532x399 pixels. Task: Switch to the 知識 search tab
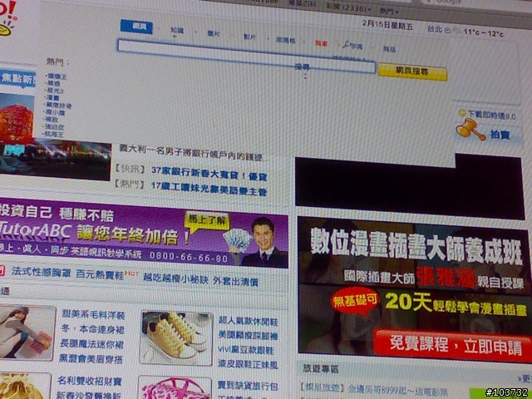[177, 31]
